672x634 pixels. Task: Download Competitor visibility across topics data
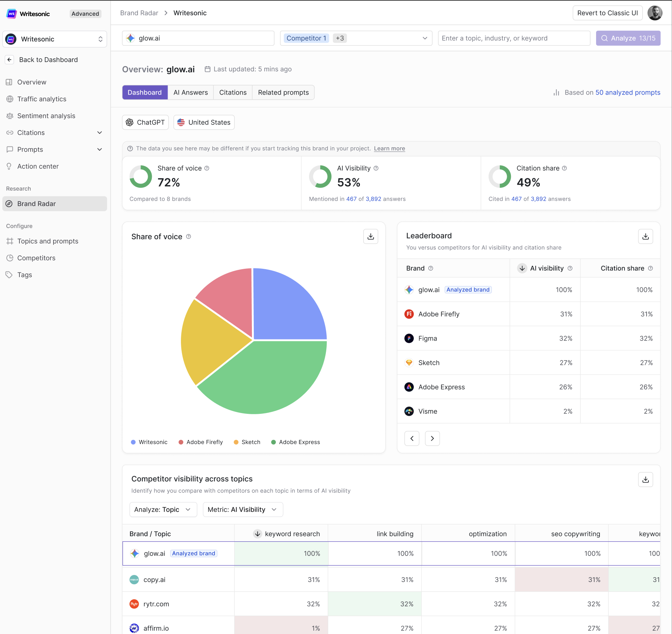point(645,480)
